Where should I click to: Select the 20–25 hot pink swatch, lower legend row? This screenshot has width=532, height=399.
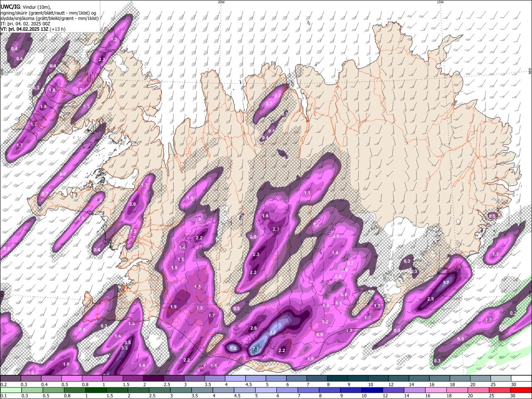(478, 390)
